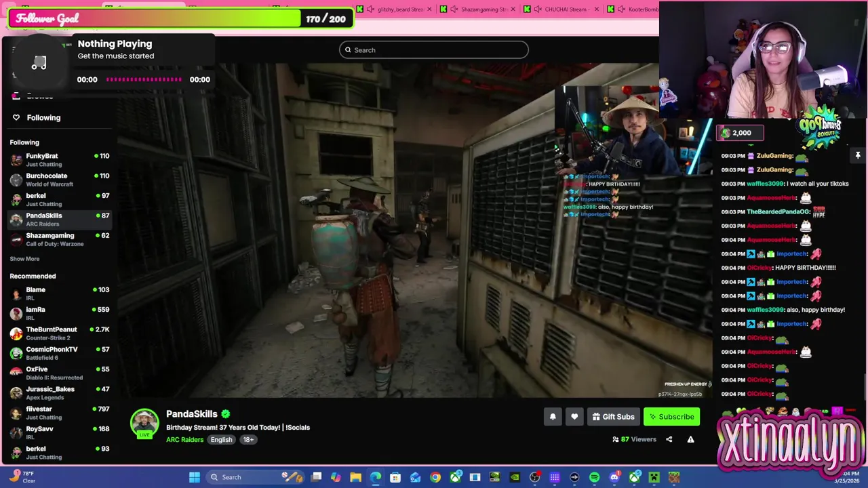Image resolution: width=868 pixels, height=488 pixels.
Task: Click the 18+ tag under the stream title
Action: pos(248,440)
